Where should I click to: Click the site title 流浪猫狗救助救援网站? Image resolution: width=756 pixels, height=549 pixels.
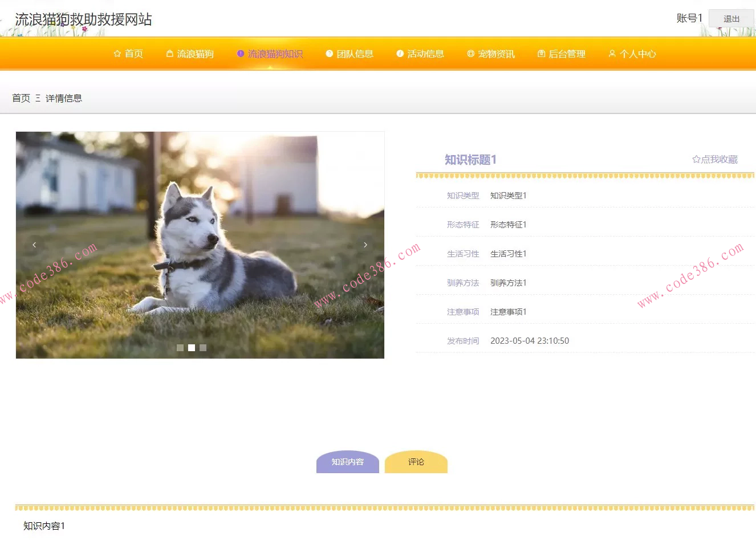[83, 19]
